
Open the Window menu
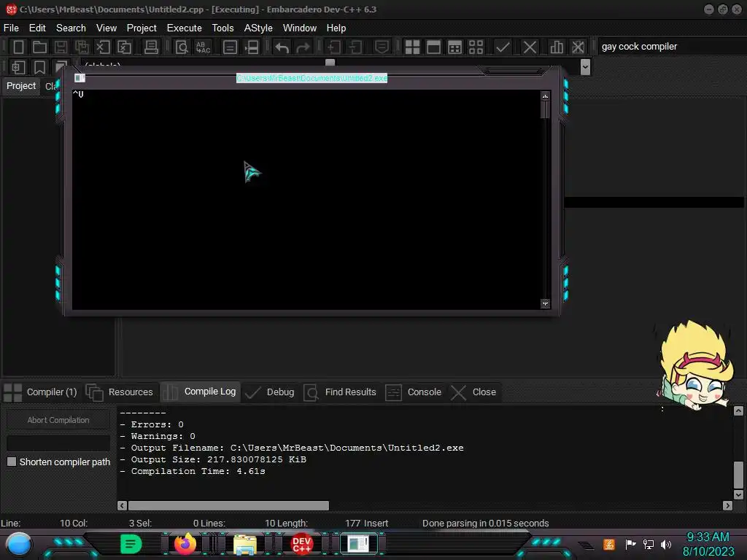tap(300, 28)
